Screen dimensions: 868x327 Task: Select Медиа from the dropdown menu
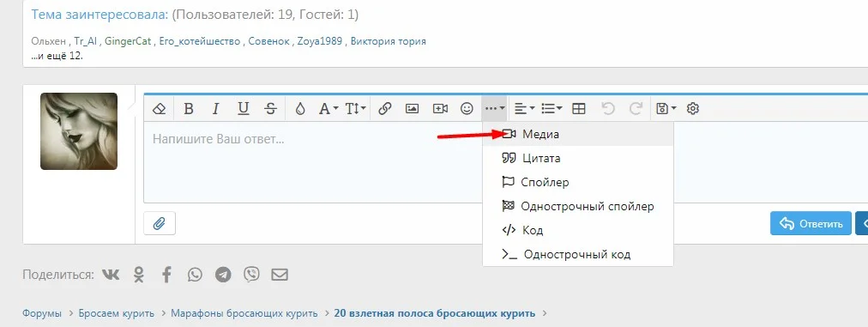pos(578,134)
